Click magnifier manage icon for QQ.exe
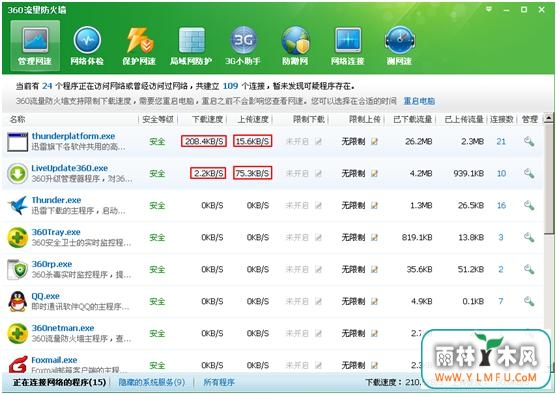This screenshot has height=394, width=556. [529, 301]
